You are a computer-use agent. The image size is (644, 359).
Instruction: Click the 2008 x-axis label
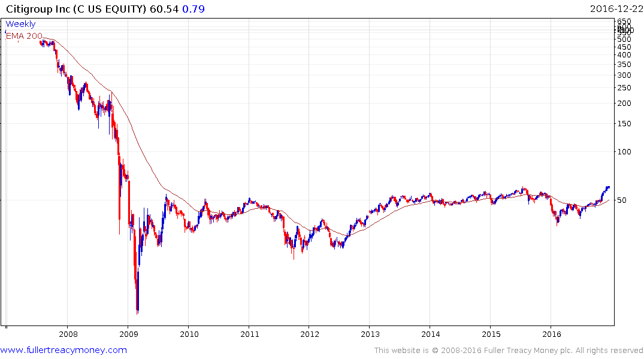[68, 334]
